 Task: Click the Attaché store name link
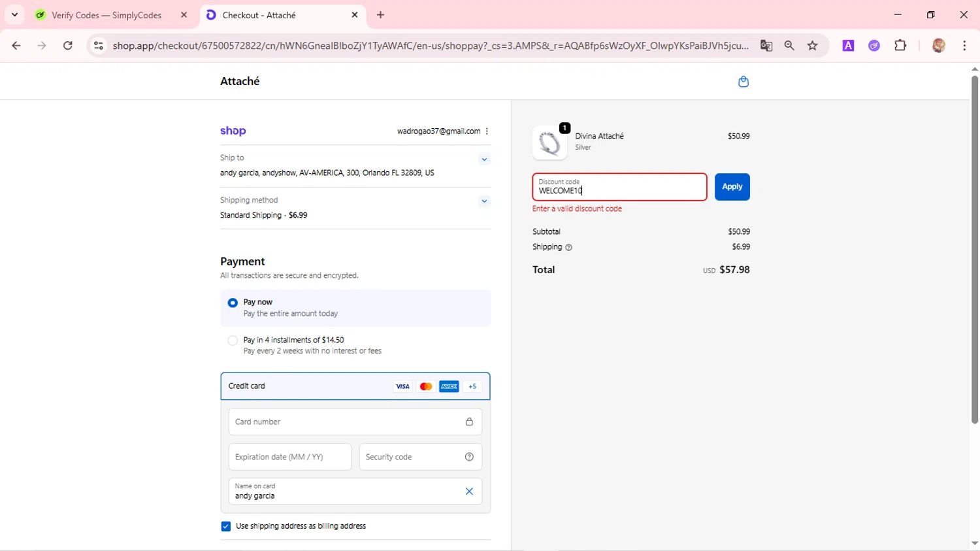point(240,81)
